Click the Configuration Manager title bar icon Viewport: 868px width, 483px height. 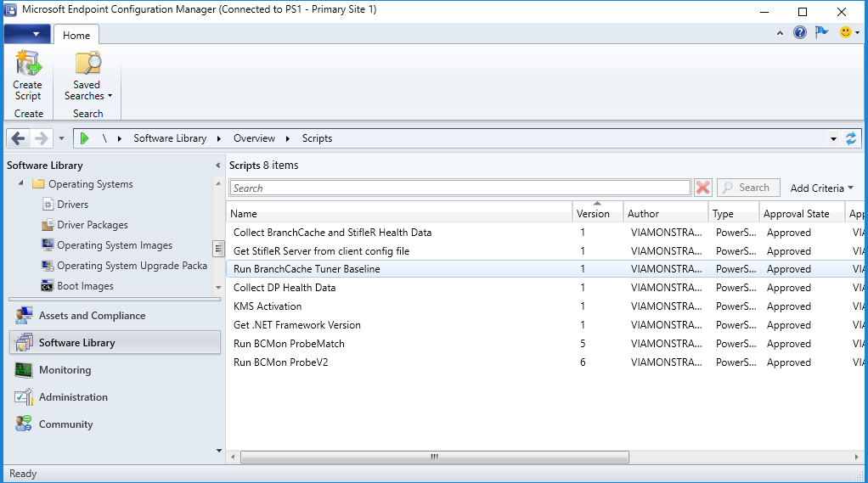tap(10, 10)
